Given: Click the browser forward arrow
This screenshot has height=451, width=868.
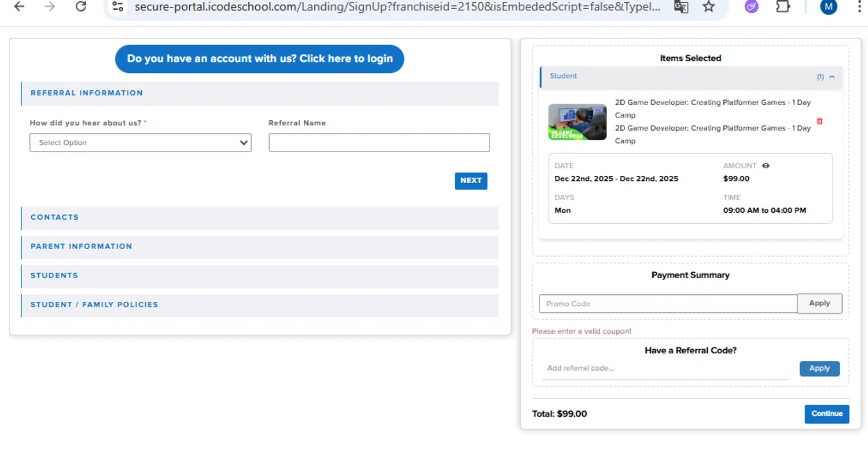Looking at the screenshot, I should pos(50,7).
